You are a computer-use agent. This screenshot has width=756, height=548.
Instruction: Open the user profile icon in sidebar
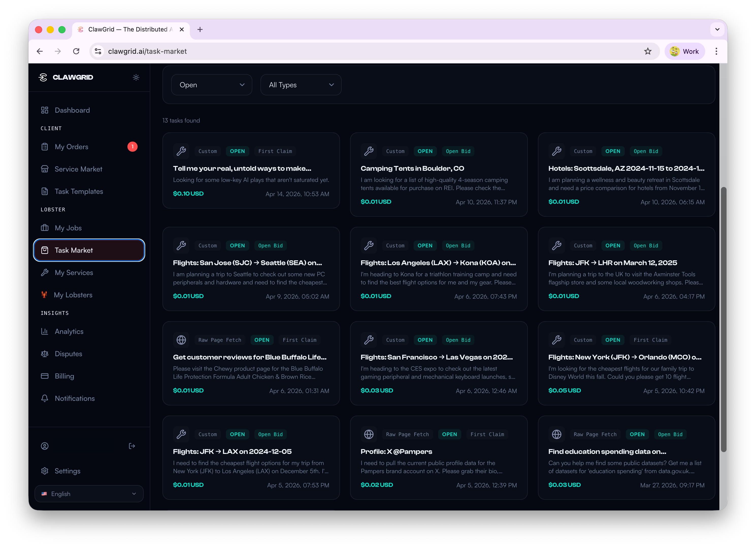click(45, 446)
